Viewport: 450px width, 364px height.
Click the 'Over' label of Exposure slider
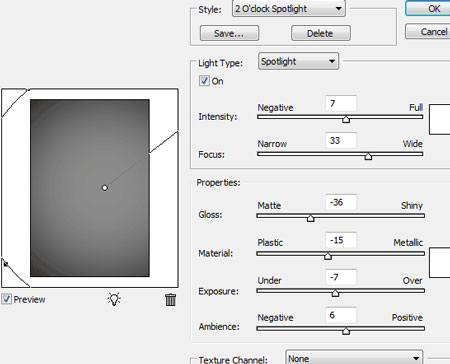pyautogui.click(x=413, y=280)
